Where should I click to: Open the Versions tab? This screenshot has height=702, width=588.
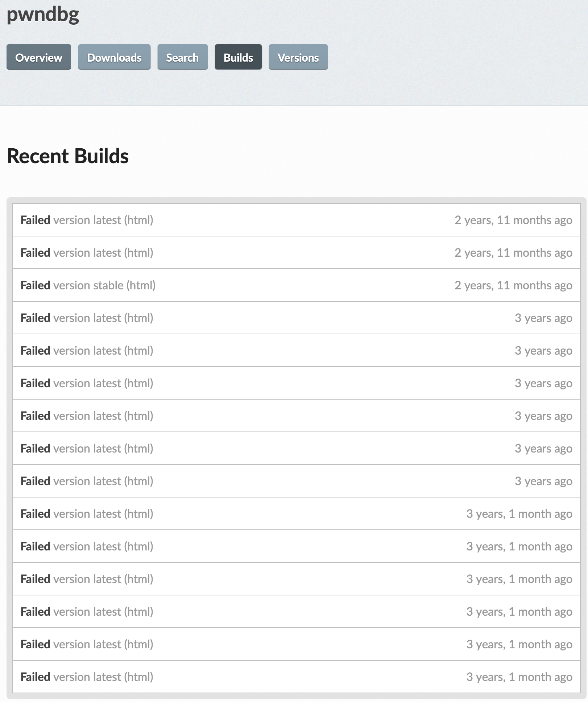pos(298,57)
